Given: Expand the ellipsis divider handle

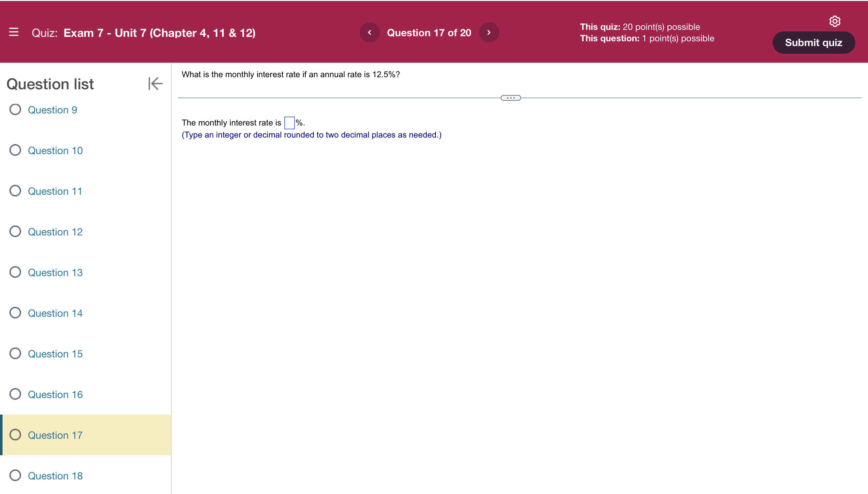Looking at the screenshot, I should (x=510, y=98).
